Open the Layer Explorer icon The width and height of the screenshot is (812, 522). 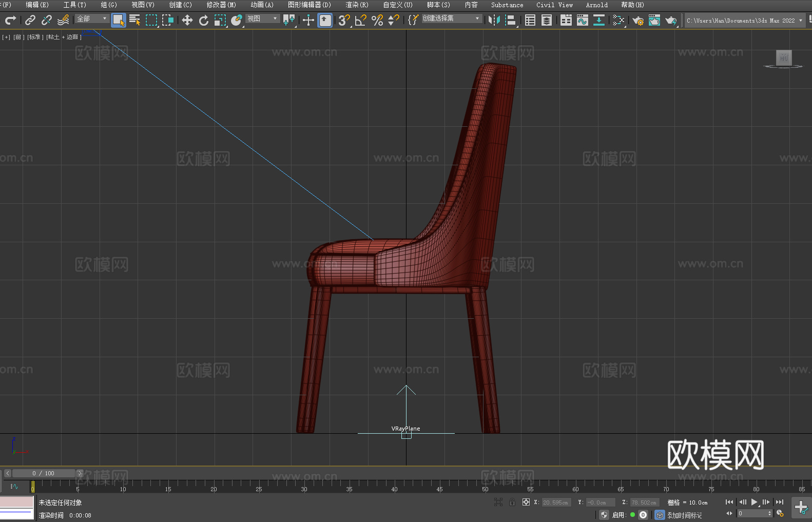pos(547,20)
